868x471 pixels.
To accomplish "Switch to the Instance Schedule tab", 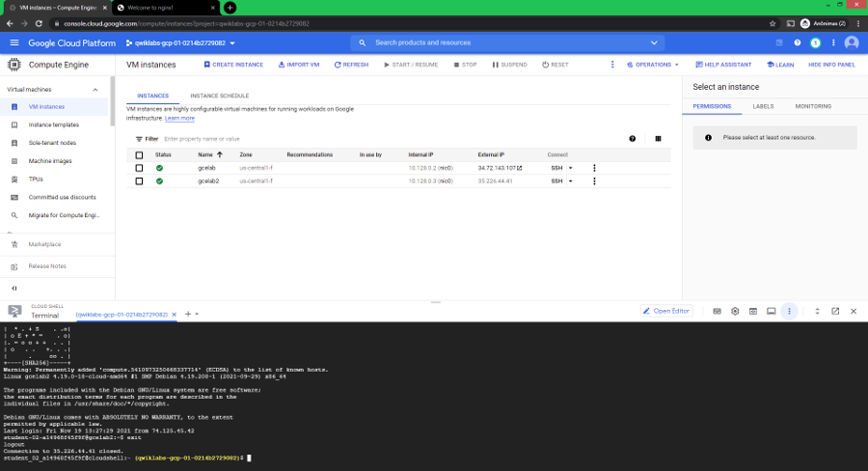I will [220, 96].
